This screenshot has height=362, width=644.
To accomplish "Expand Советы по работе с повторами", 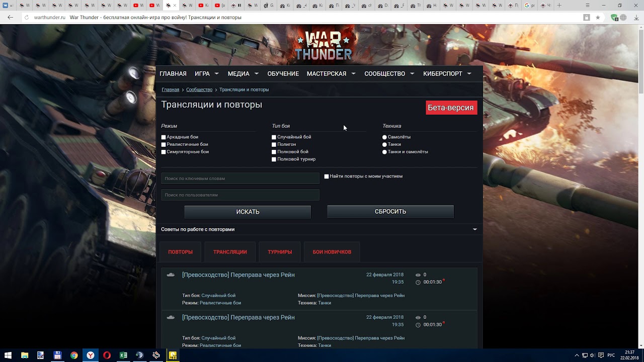I will [319, 229].
